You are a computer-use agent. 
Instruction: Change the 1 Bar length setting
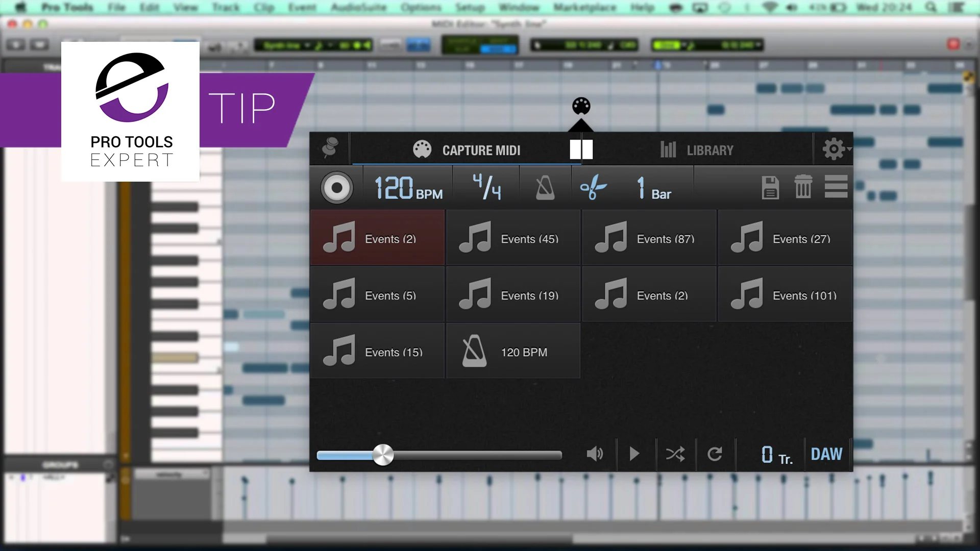(653, 188)
